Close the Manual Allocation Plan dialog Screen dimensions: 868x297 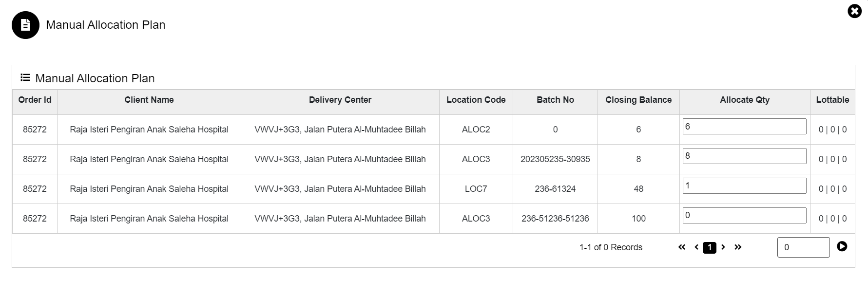854,11
